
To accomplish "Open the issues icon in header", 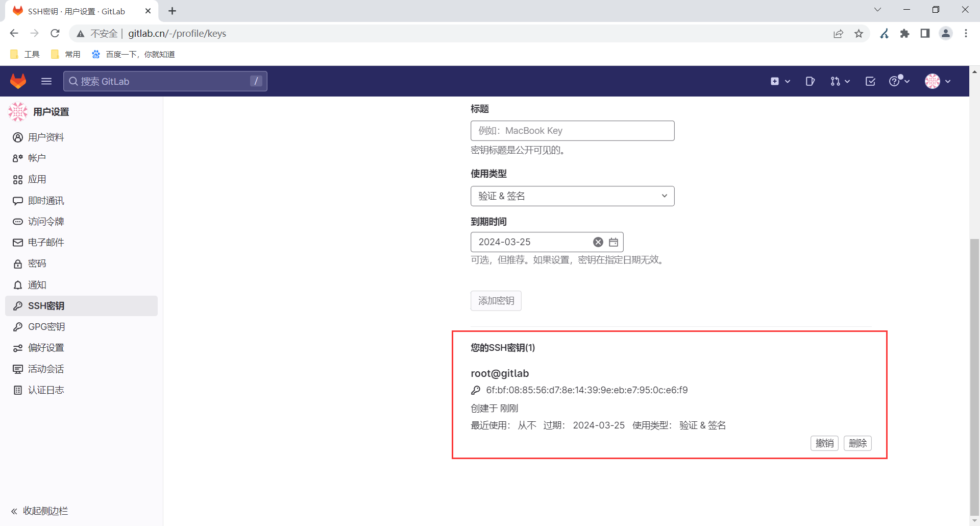I will [810, 81].
